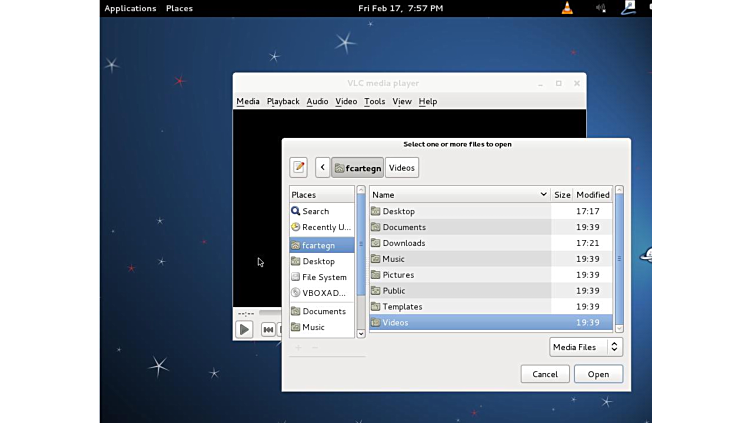Click the volume speaker icon in top panel
Viewport: 752px width, 423px height.
pyautogui.click(x=600, y=8)
